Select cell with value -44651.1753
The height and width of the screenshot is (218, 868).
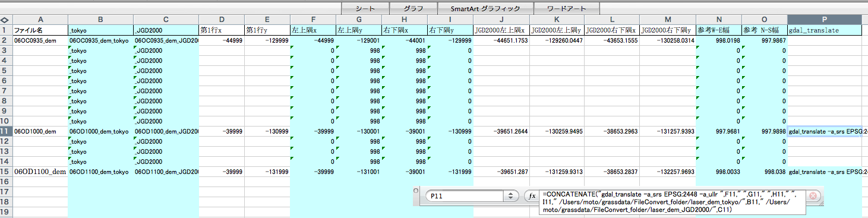[x=501, y=40]
